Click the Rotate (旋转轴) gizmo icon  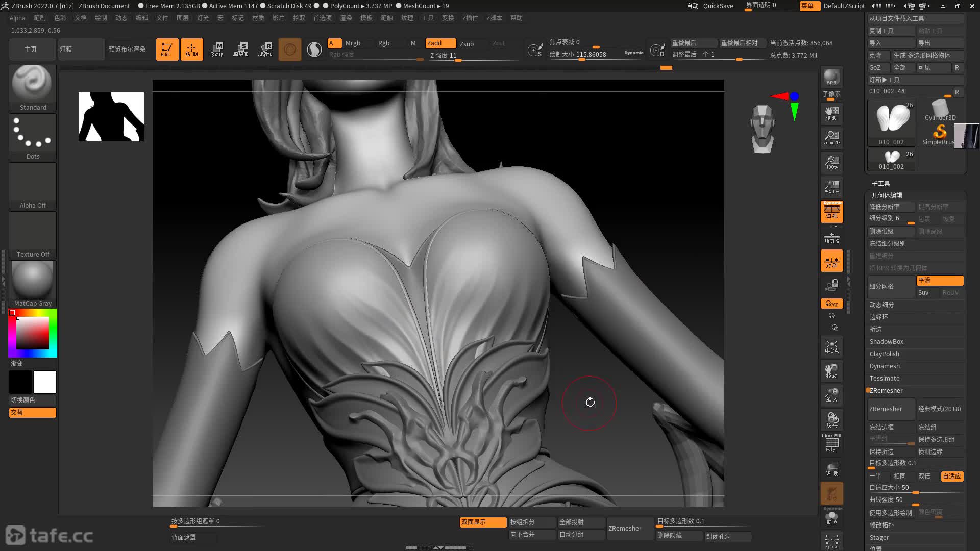(x=265, y=49)
